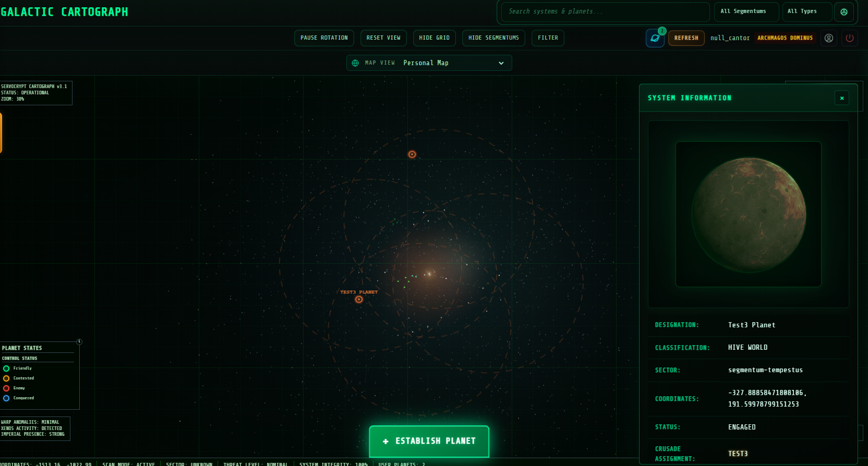Expand the Map View Personal Map selector
Viewport: 868px width, 466px height.
point(429,63)
